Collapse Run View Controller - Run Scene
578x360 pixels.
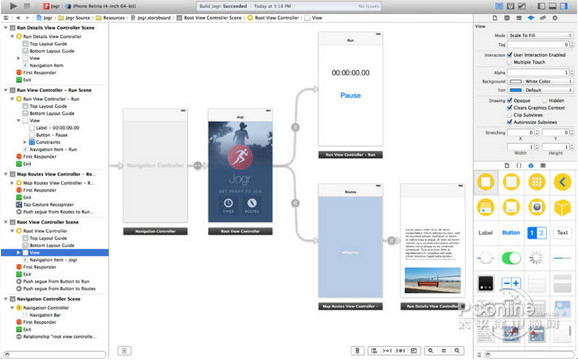(x=6, y=90)
